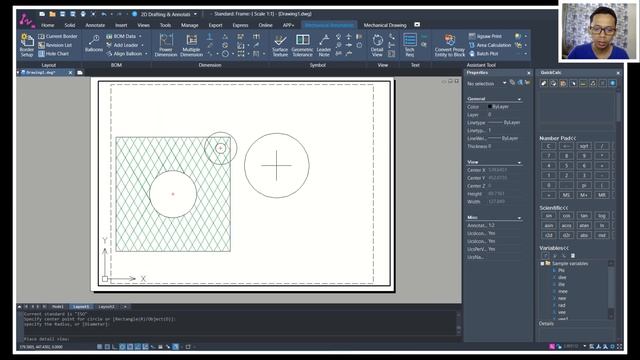Start the Multiple Dimension tool

coord(191,45)
